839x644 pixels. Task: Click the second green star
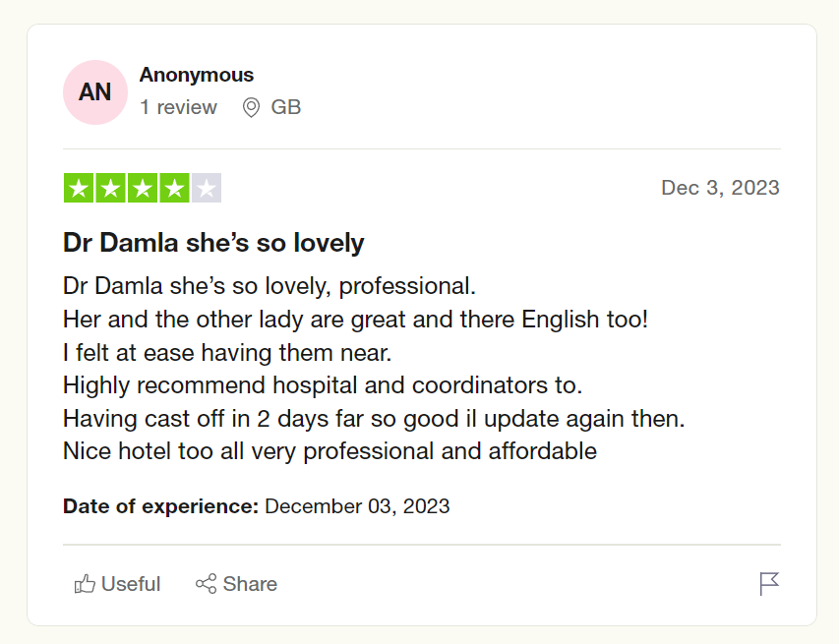coord(110,188)
